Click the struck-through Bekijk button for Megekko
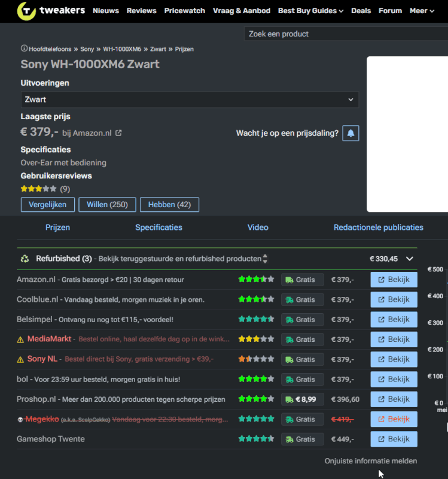The width and height of the screenshot is (448, 479). (x=394, y=419)
